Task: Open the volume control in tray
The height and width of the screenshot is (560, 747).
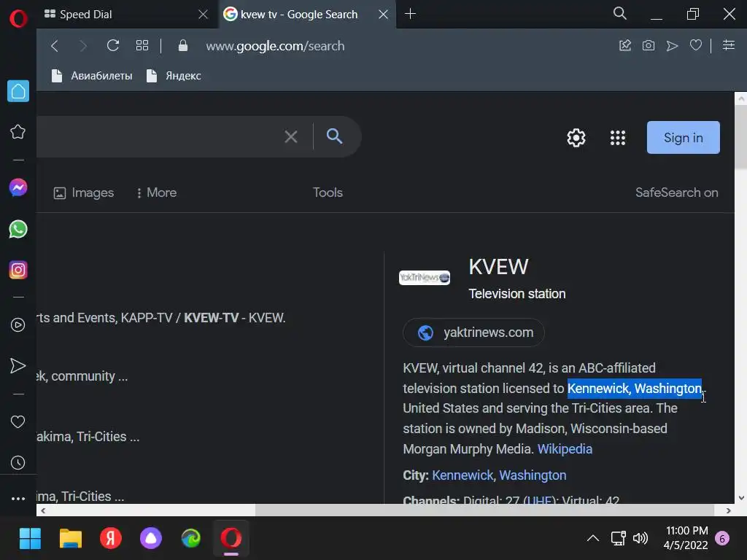Action: click(640, 539)
